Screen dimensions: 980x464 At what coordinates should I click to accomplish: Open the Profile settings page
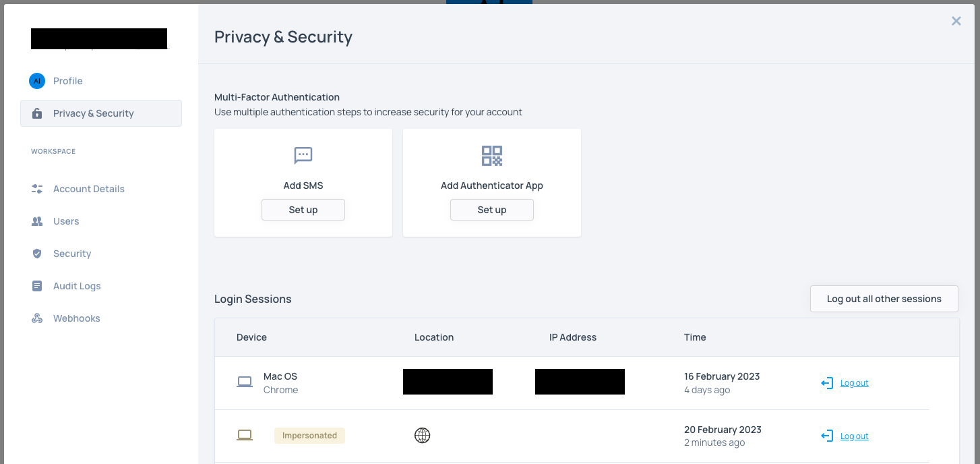(68, 81)
